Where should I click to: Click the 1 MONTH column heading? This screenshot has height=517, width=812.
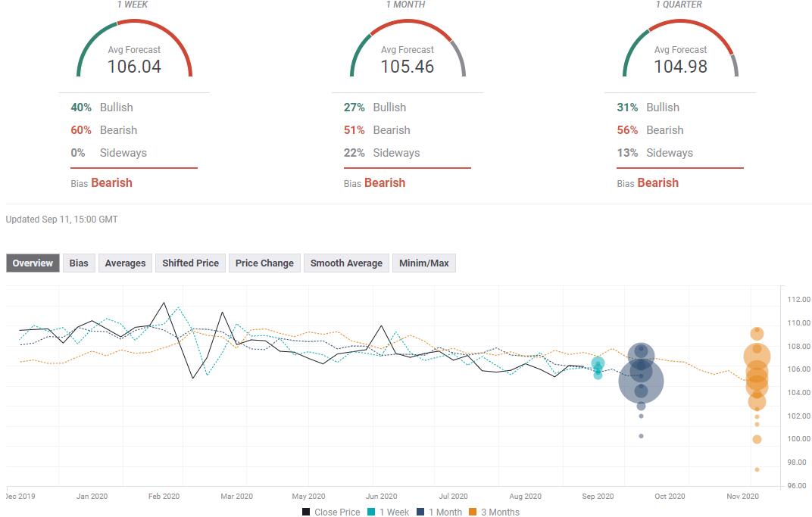click(406, 4)
